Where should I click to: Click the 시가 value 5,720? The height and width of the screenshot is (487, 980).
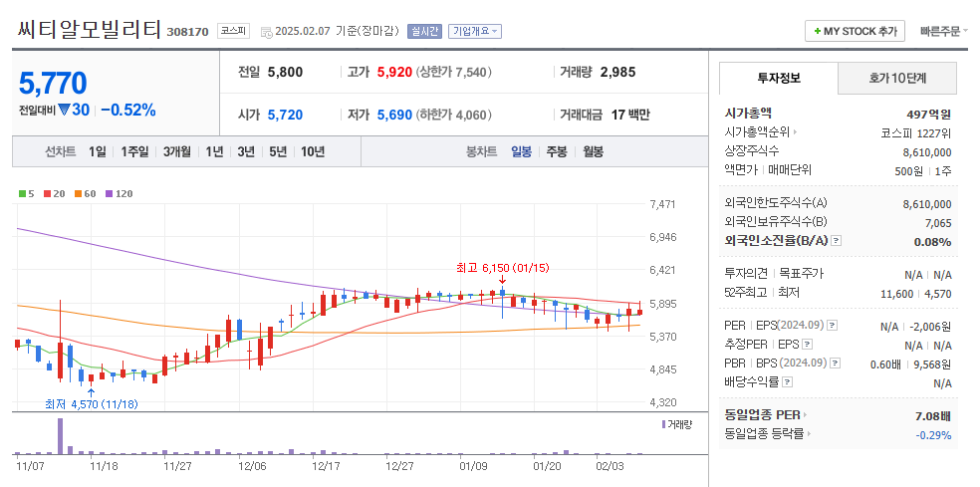[285, 115]
